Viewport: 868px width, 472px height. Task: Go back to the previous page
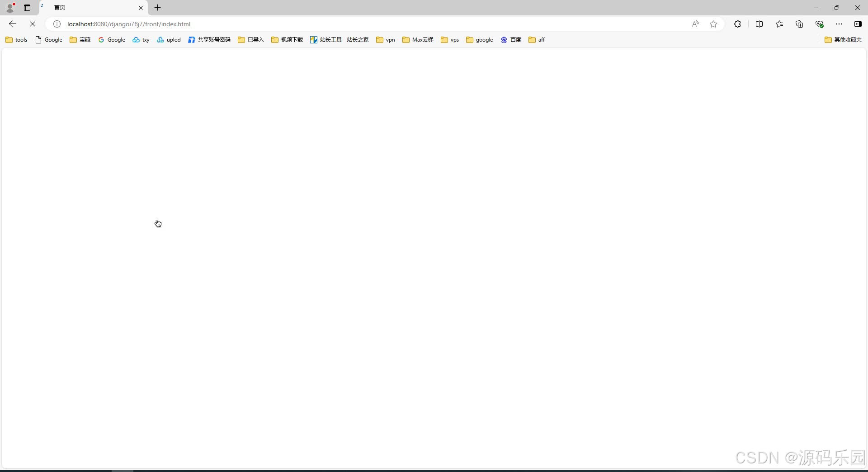point(12,24)
